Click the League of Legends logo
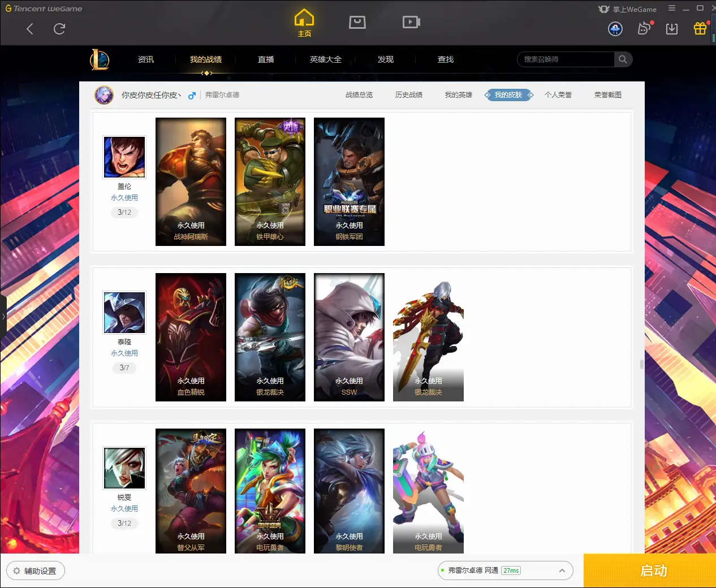The width and height of the screenshot is (716, 588). [x=100, y=59]
